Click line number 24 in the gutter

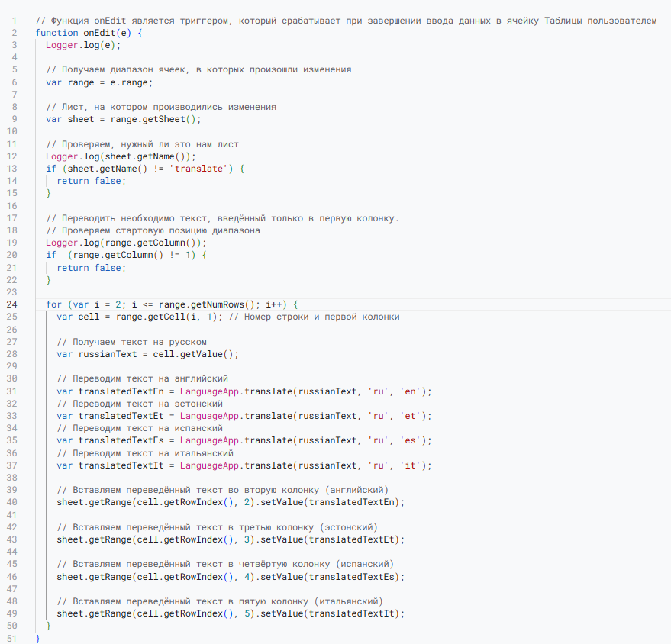pos(11,304)
